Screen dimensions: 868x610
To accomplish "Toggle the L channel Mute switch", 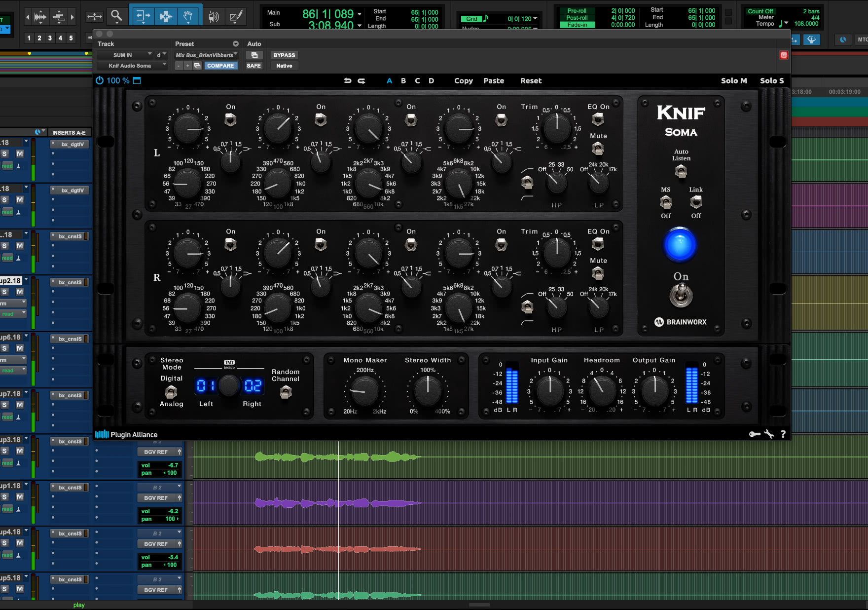I will click(x=598, y=148).
